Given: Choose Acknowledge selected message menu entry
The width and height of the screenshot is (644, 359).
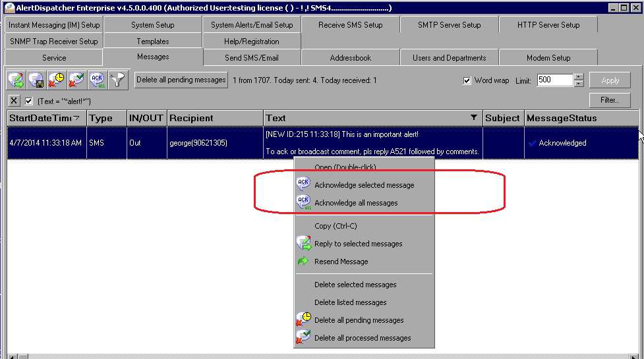Looking at the screenshot, I should (x=365, y=185).
